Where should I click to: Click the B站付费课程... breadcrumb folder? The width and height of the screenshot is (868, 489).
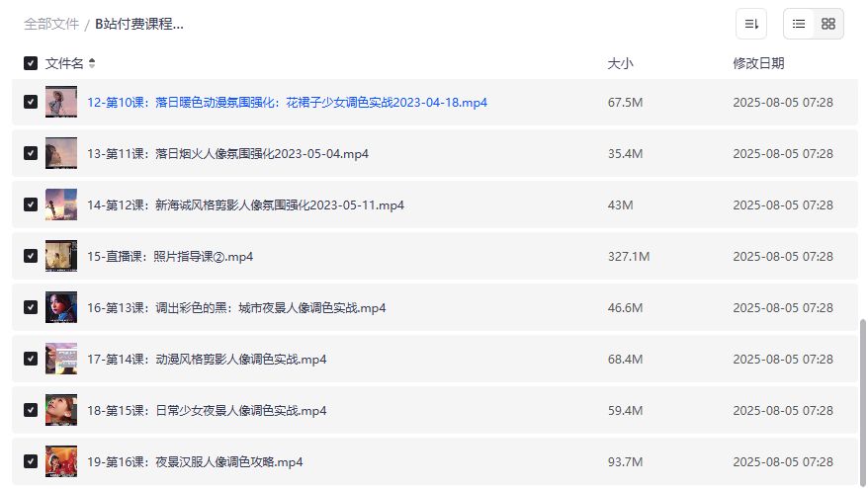point(139,25)
